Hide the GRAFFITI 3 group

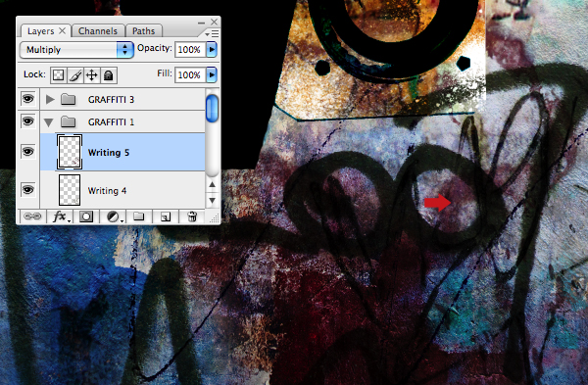coord(28,99)
